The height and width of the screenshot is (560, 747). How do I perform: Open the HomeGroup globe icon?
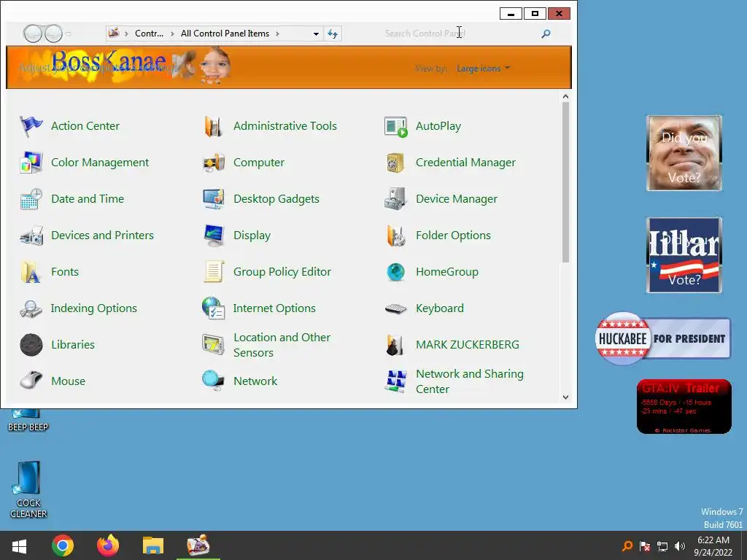coord(396,272)
